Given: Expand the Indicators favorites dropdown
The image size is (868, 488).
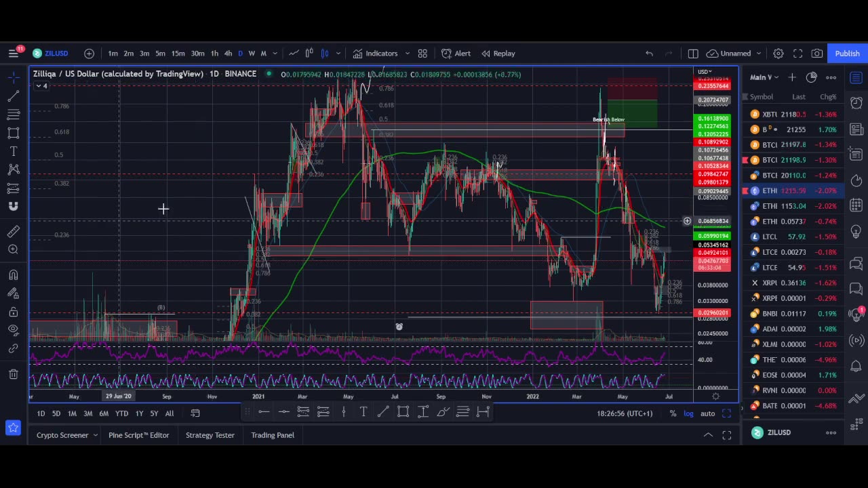Looking at the screenshot, I should (407, 54).
